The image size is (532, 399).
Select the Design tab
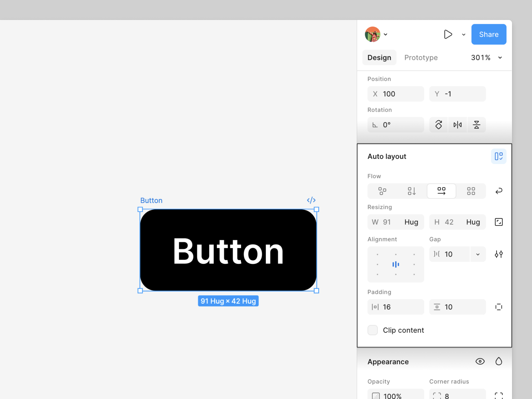(379, 58)
